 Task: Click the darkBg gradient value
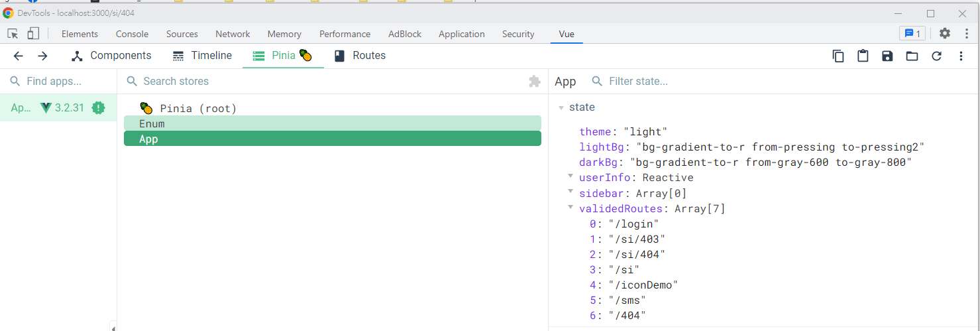pyautogui.click(x=771, y=162)
